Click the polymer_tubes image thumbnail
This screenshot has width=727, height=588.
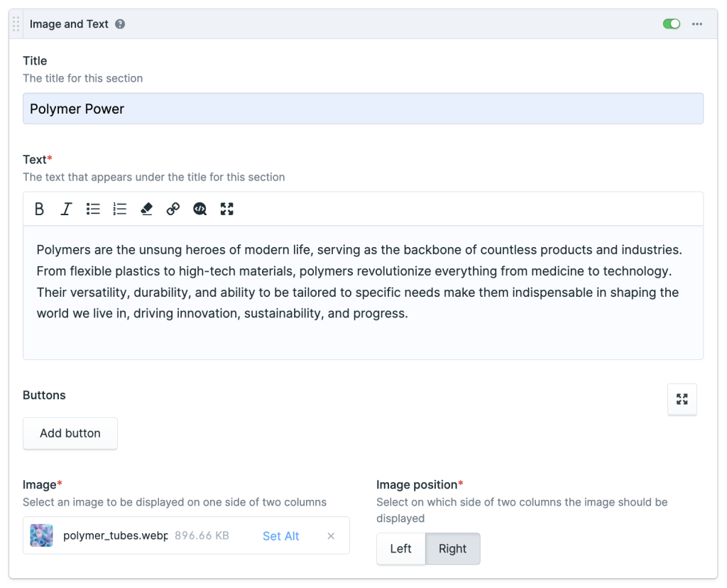tap(42, 535)
